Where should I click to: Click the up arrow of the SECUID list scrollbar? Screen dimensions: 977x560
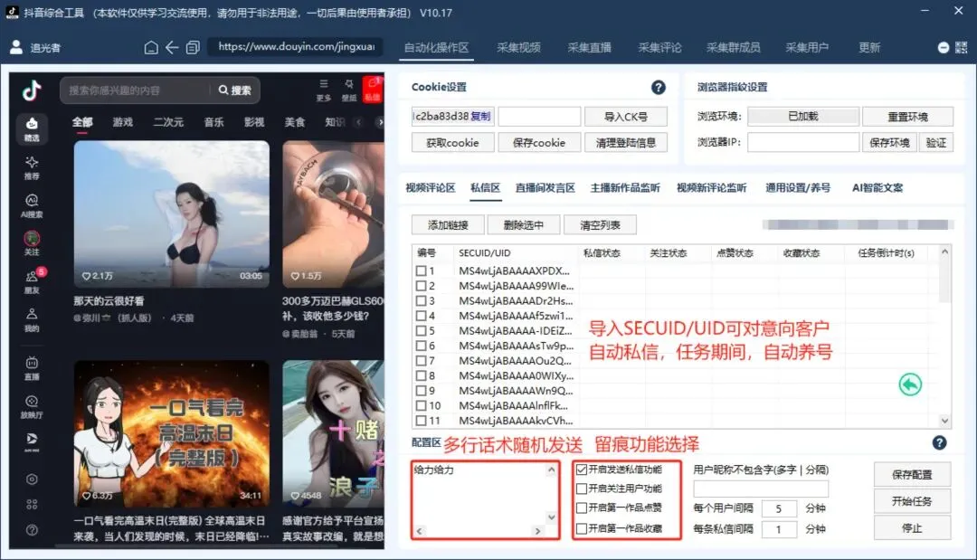coord(944,252)
